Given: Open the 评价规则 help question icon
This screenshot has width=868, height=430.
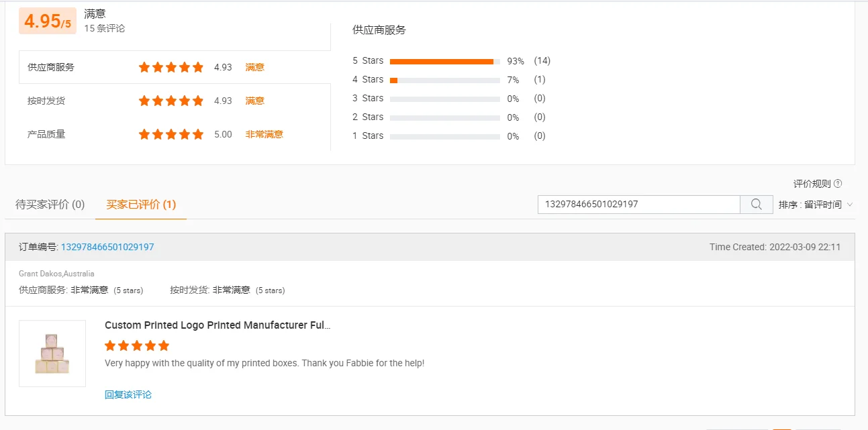Looking at the screenshot, I should [x=838, y=184].
